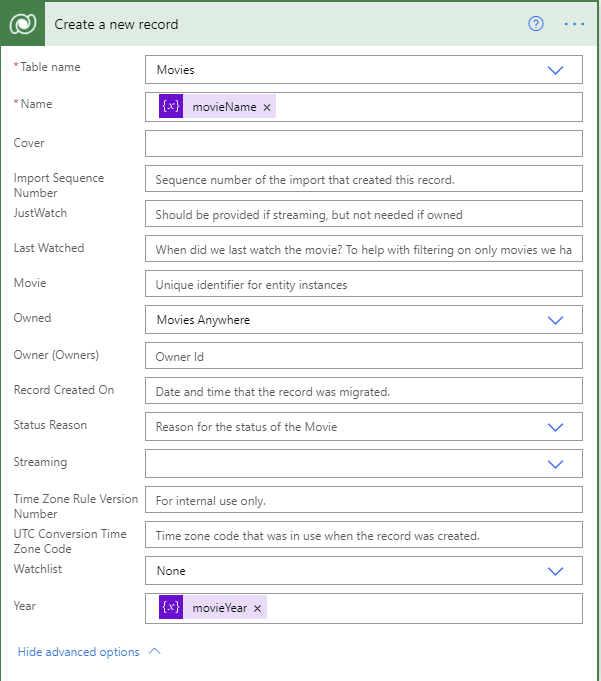Click the Dataverse connector icon
The height and width of the screenshot is (681, 601).
pyautogui.click(x=23, y=24)
